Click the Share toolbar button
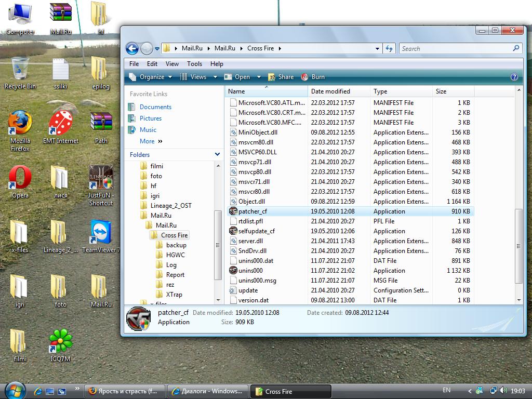Image resolution: width=532 pixels, height=399 pixels. click(281, 77)
